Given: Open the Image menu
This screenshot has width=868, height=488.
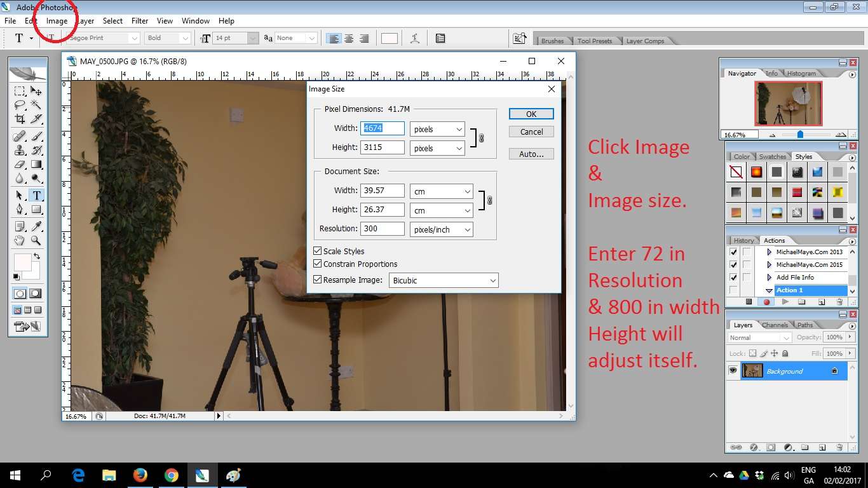Looking at the screenshot, I should coord(57,21).
